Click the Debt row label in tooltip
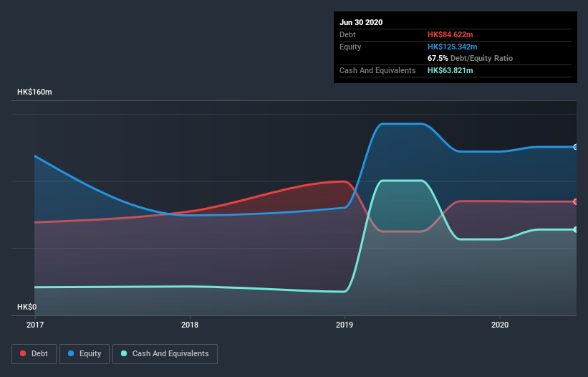588x377 pixels. [347, 34]
